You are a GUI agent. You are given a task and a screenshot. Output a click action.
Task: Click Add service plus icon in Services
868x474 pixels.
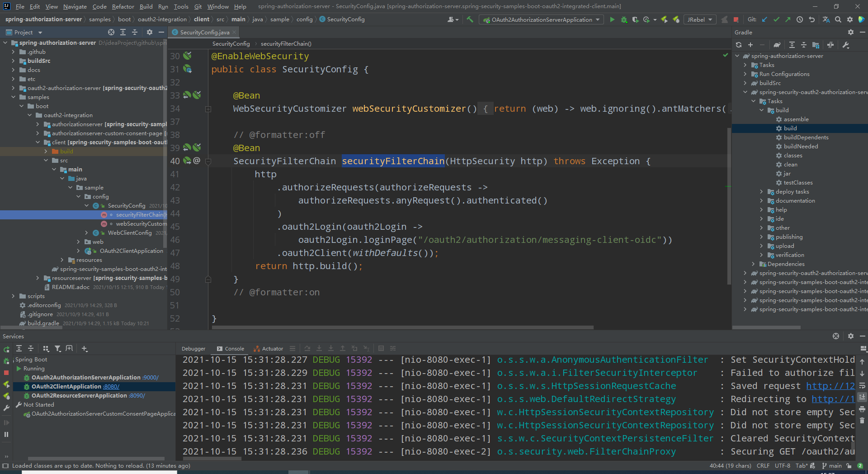(85, 349)
